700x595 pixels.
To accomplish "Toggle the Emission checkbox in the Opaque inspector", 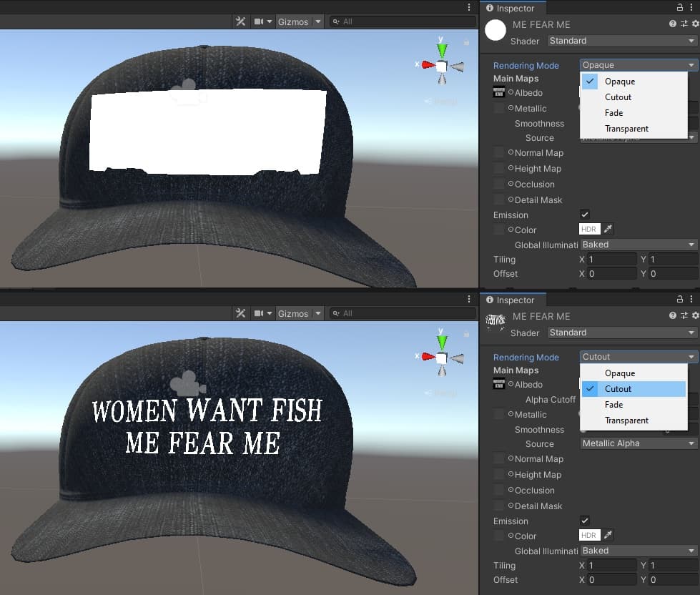I will [x=585, y=215].
